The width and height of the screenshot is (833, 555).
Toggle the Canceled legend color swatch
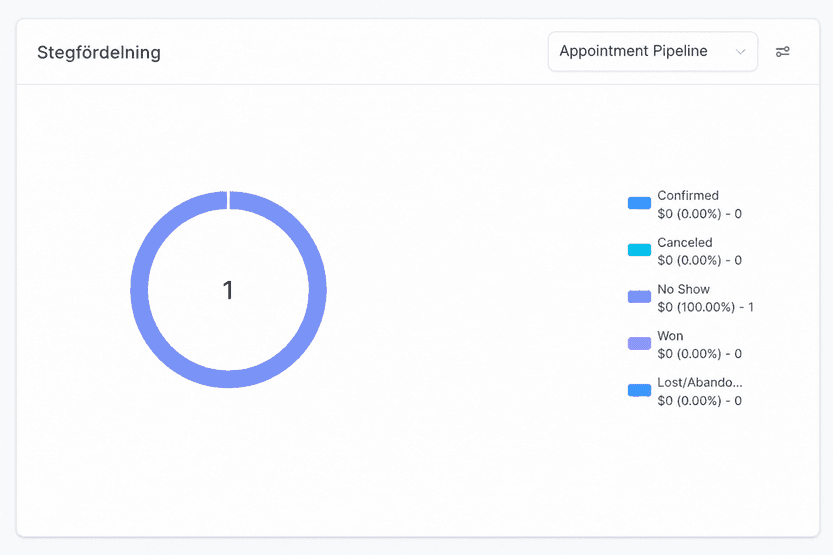click(639, 250)
